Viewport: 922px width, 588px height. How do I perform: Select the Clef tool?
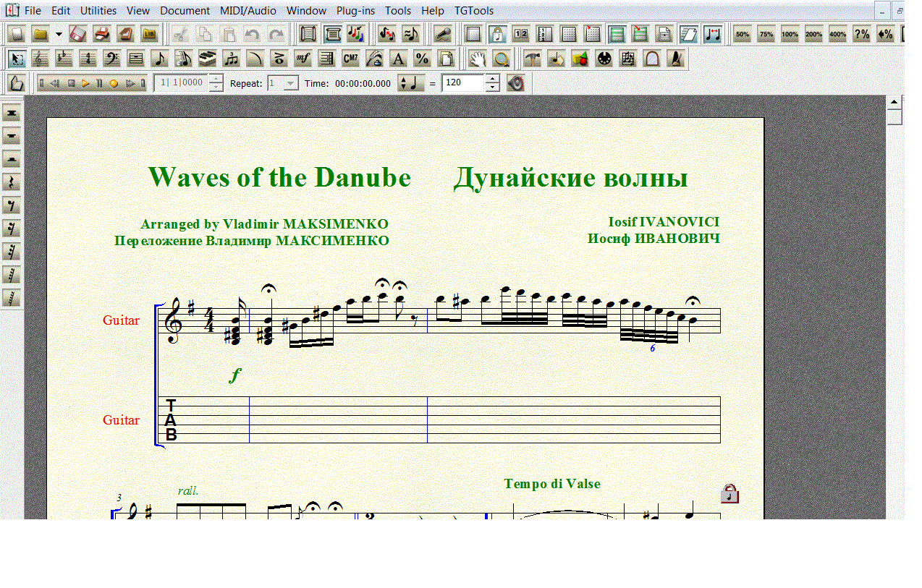(x=111, y=59)
